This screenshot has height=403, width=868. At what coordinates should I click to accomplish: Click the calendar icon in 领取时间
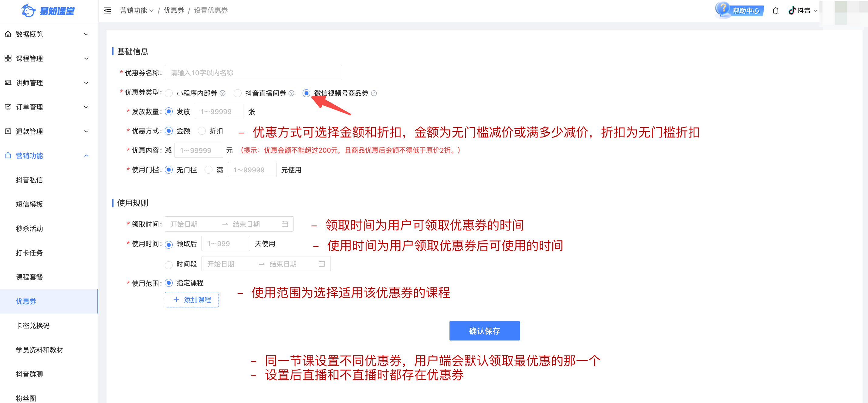(285, 224)
